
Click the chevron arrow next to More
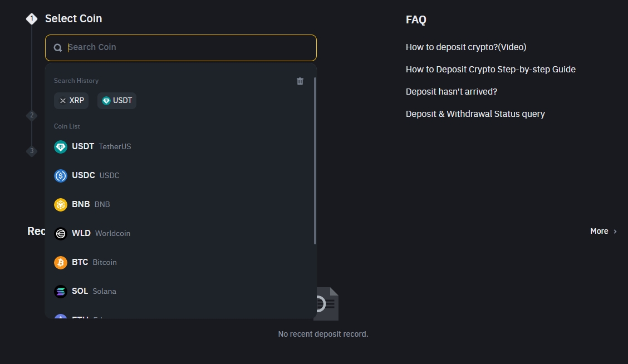(x=615, y=232)
